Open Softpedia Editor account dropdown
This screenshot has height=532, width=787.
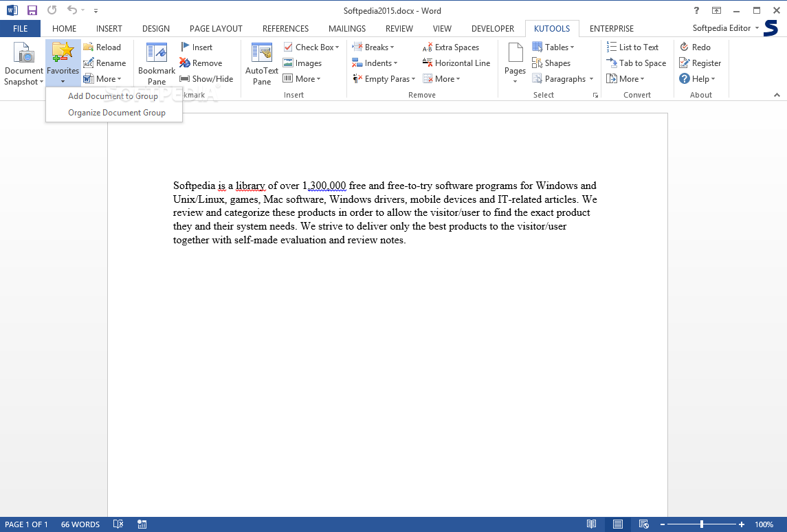(726, 28)
